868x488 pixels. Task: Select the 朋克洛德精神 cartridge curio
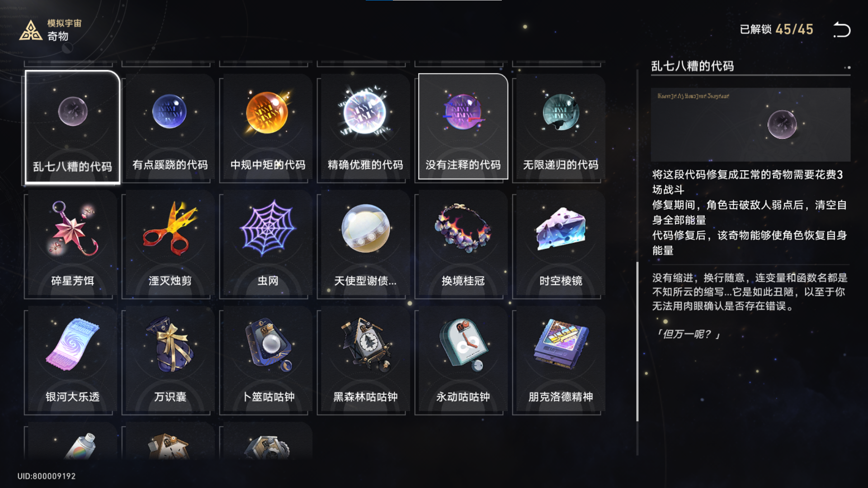[561, 361]
